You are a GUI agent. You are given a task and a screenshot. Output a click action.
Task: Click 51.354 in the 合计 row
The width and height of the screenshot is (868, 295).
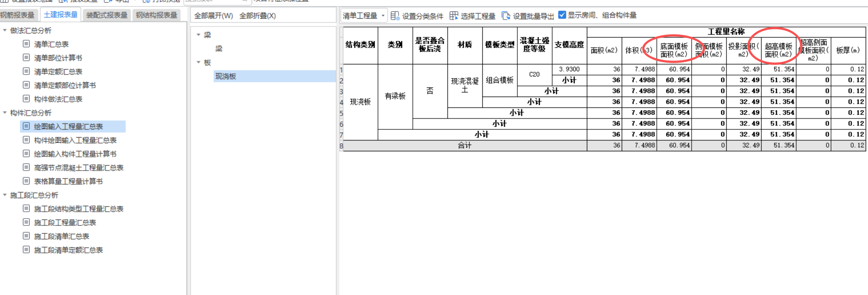coord(778,145)
